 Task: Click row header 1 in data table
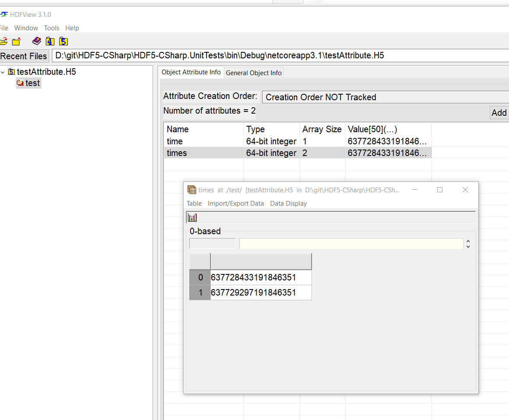200,293
